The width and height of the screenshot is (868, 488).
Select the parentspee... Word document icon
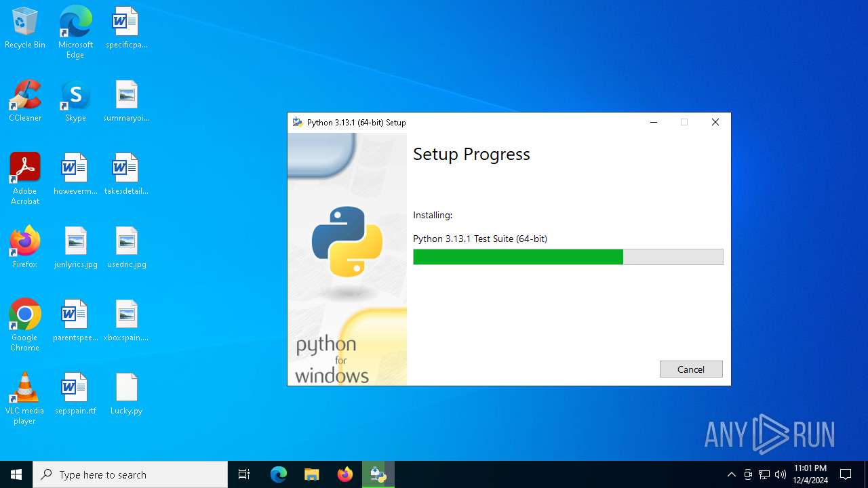pyautogui.click(x=75, y=321)
